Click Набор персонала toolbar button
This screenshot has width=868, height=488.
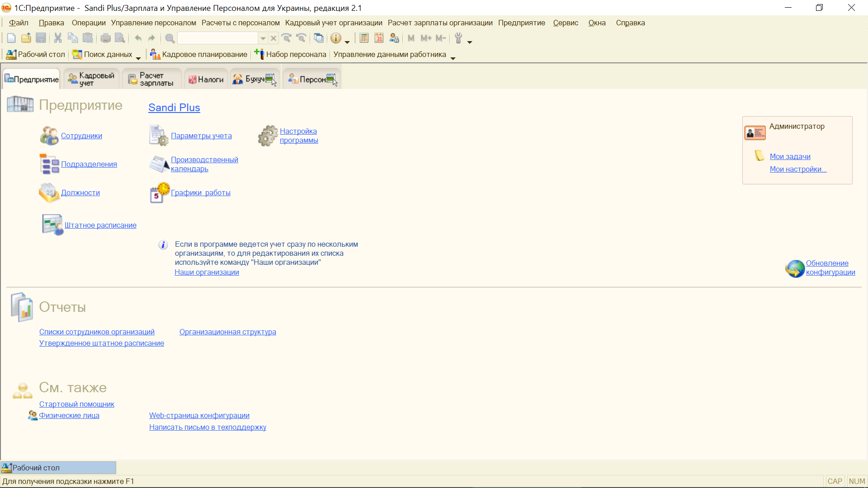290,54
